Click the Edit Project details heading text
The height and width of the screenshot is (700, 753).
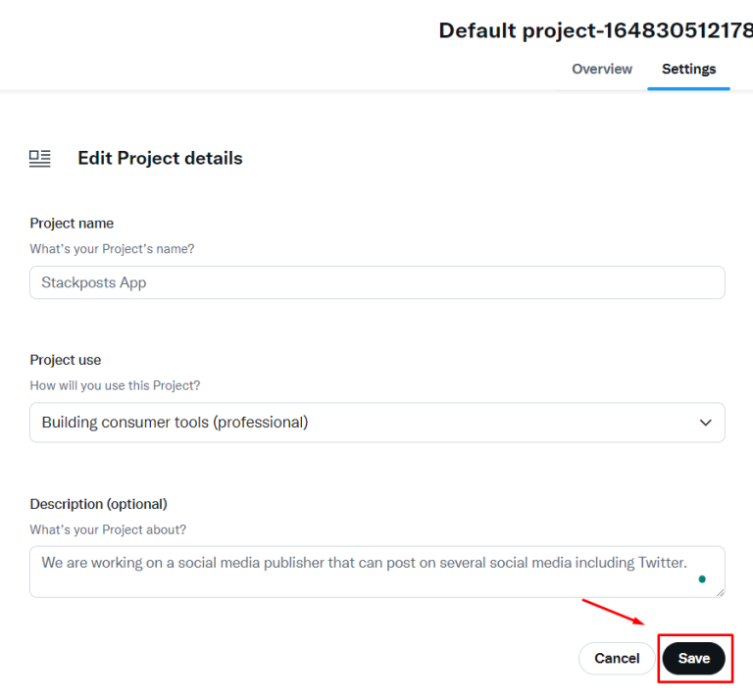160,159
